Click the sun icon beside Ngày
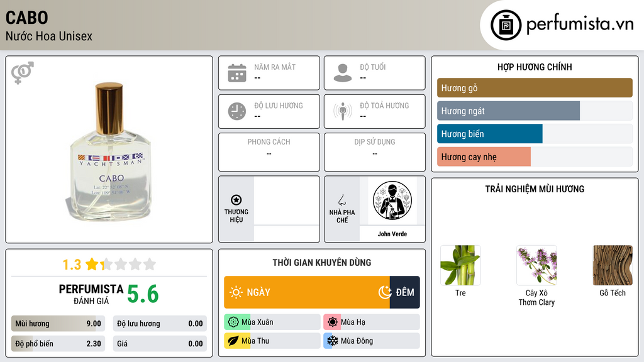The image size is (644, 362). click(236, 292)
